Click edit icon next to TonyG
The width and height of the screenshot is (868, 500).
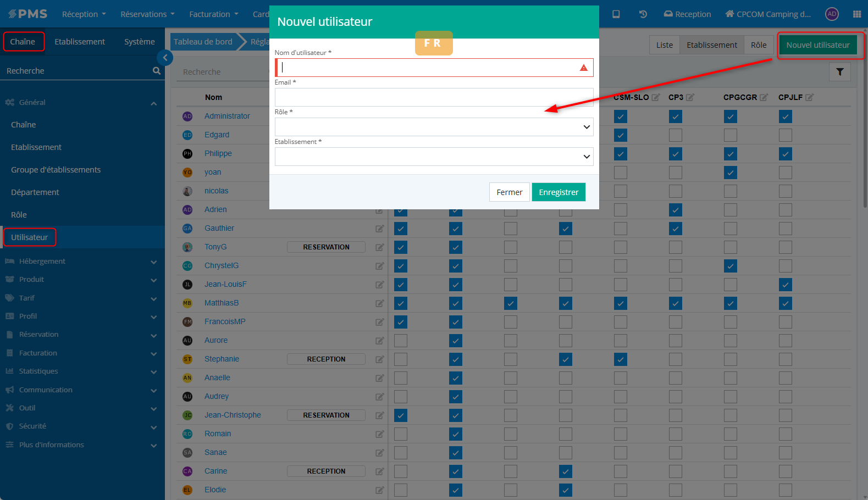(x=379, y=247)
